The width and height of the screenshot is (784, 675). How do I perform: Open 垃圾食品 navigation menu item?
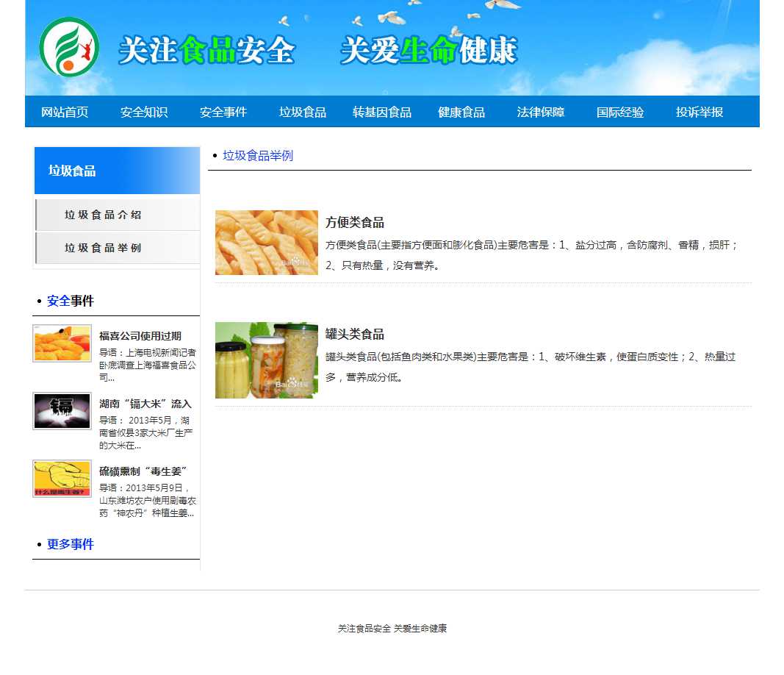pos(303,113)
